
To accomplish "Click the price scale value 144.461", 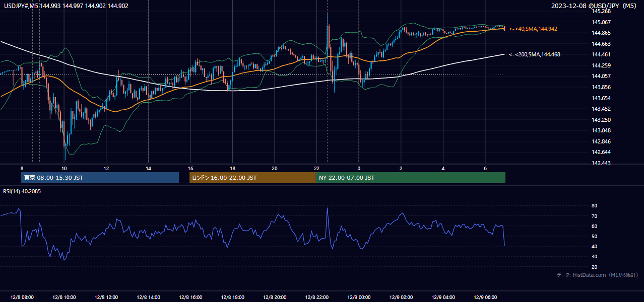I will click(x=601, y=55).
